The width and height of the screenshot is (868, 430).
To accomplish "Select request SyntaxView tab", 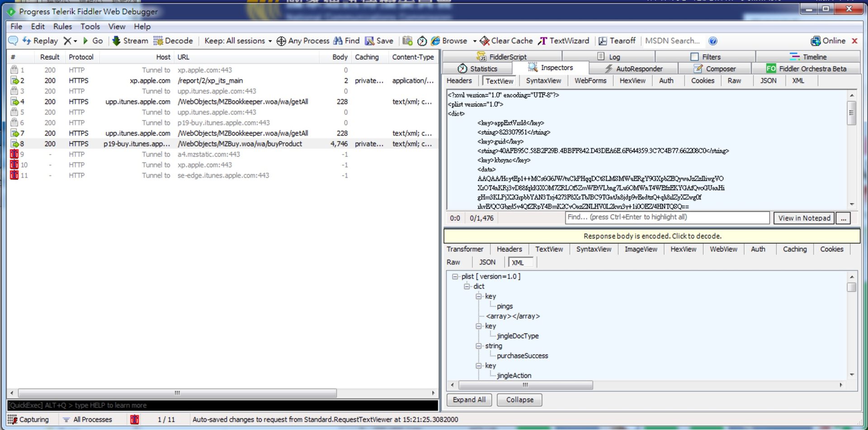I will 543,80.
